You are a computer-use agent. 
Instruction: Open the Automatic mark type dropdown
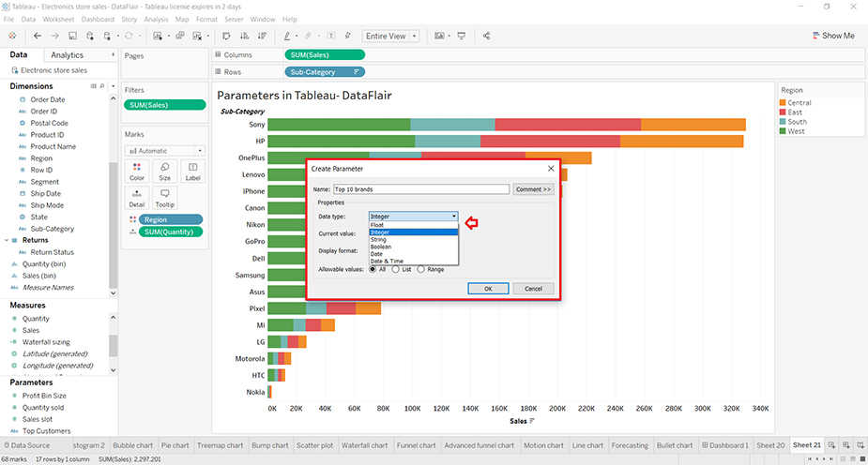pyautogui.click(x=165, y=151)
